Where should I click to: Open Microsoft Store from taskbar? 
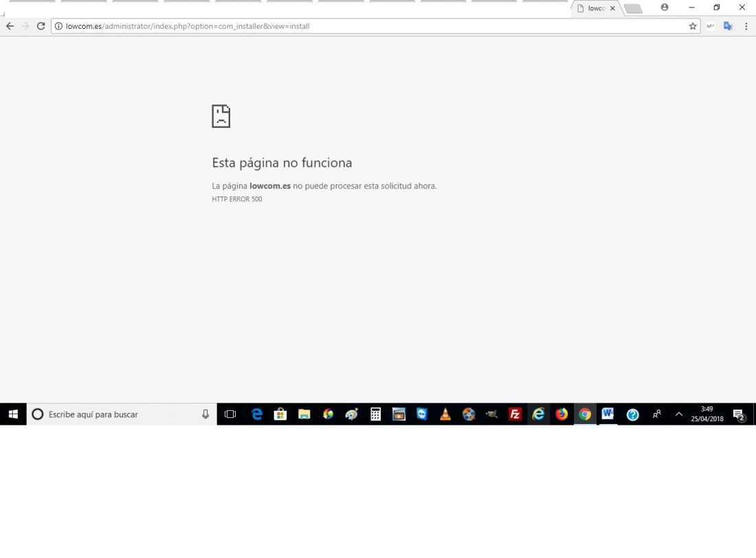pyautogui.click(x=280, y=414)
